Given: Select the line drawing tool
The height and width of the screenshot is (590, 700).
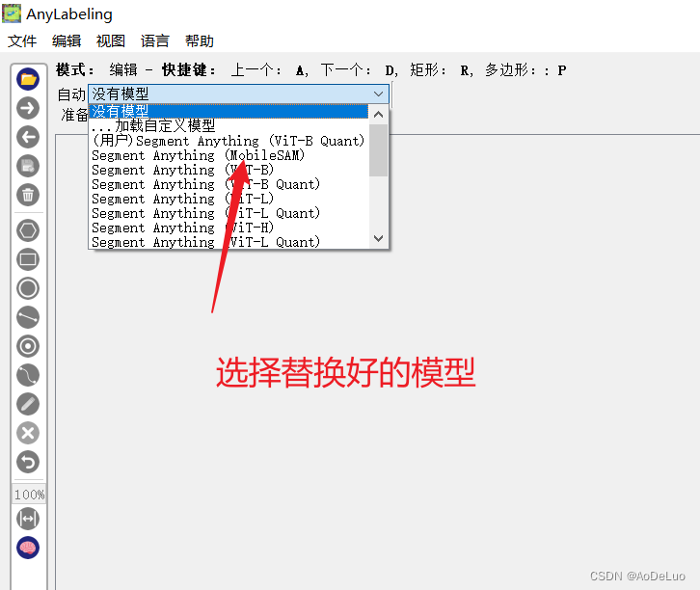Looking at the screenshot, I should pyautogui.click(x=28, y=317).
